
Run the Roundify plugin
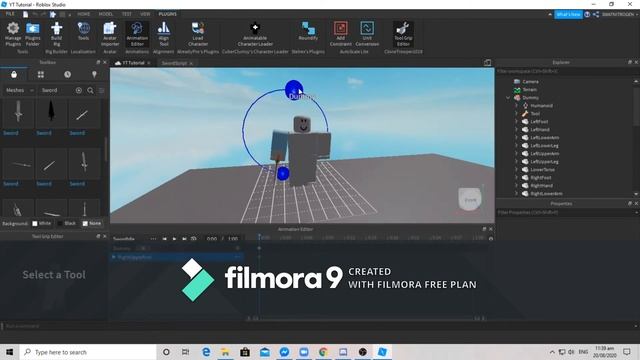308,31
